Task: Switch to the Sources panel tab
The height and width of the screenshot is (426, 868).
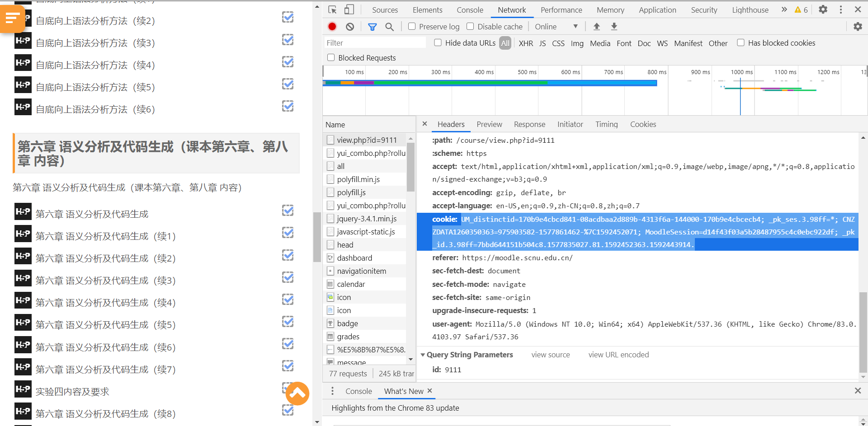Action: pos(385,10)
